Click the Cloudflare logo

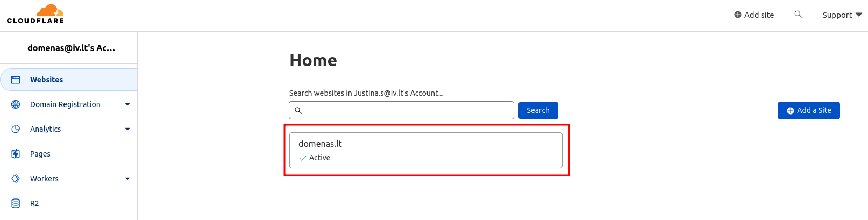tap(35, 15)
